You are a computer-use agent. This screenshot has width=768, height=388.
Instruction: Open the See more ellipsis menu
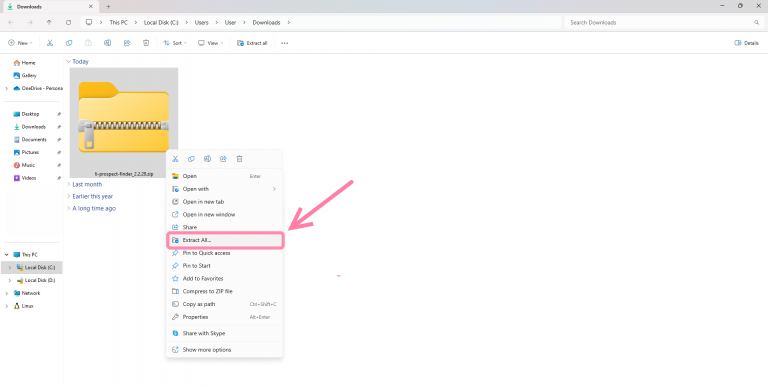285,43
